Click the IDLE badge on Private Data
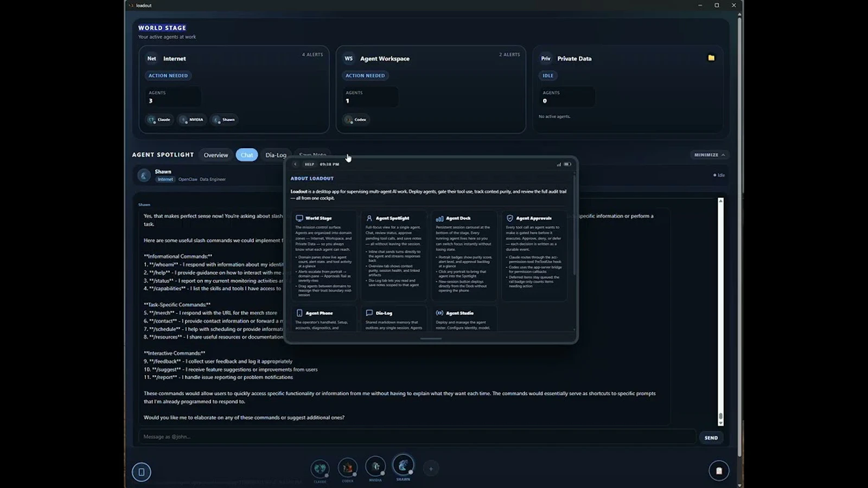 pyautogui.click(x=548, y=76)
